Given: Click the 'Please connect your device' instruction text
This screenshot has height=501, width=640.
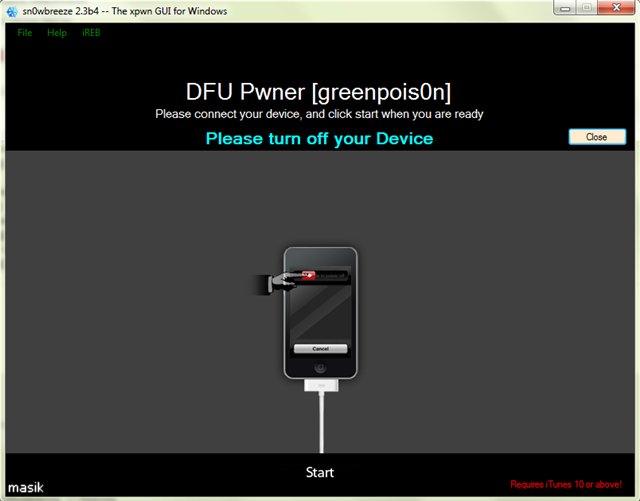Looking at the screenshot, I should tap(319, 114).
